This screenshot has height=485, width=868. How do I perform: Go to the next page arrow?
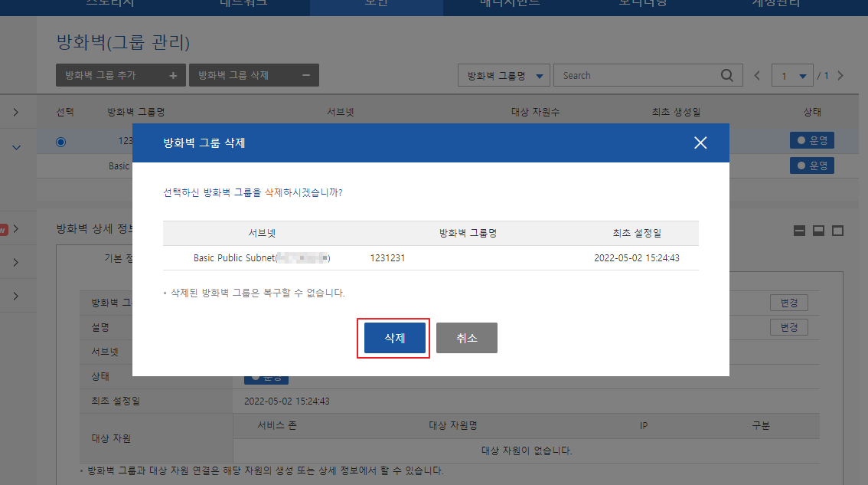pos(840,76)
